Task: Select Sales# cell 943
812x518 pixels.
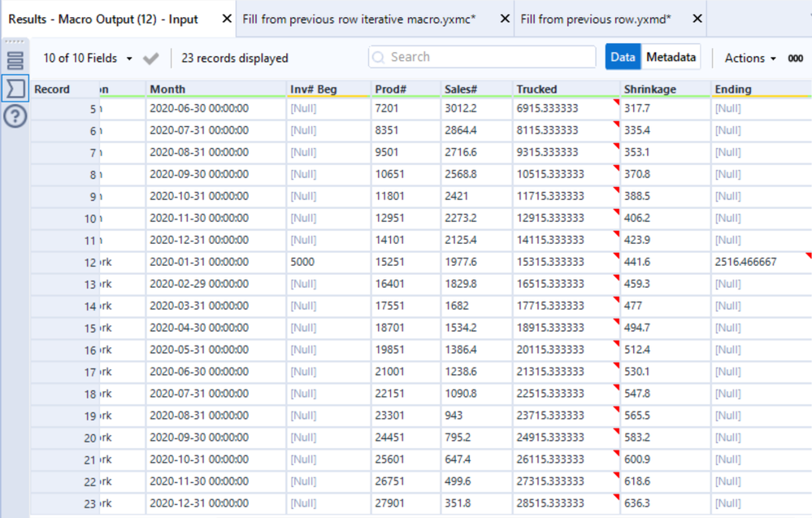Action: tap(476, 416)
